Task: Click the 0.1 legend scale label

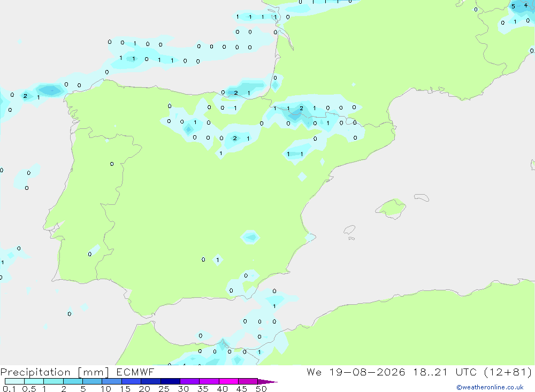Action: [x=9, y=389]
